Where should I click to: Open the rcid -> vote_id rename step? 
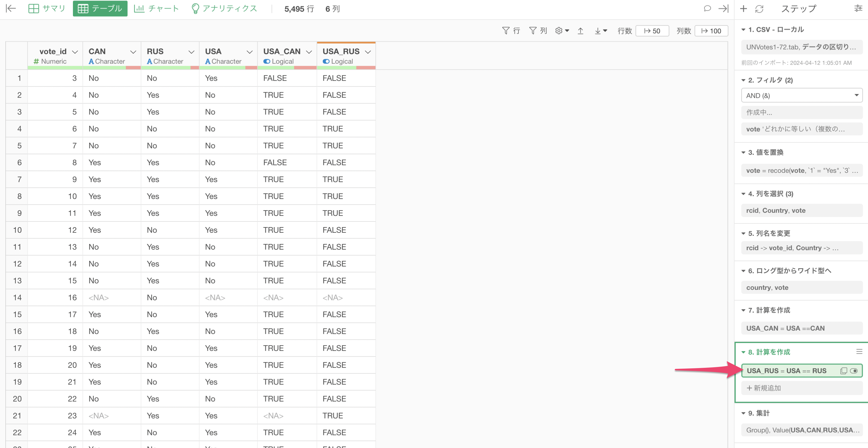click(x=802, y=248)
